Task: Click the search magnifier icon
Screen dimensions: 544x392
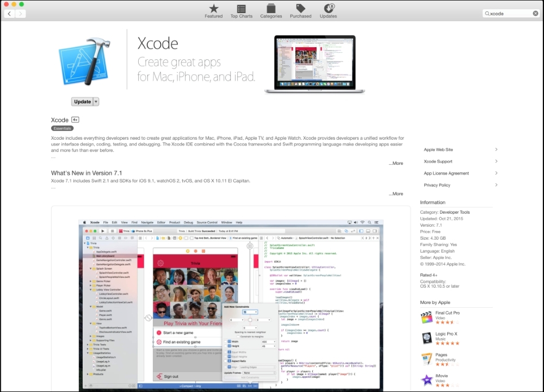Action: pos(487,14)
